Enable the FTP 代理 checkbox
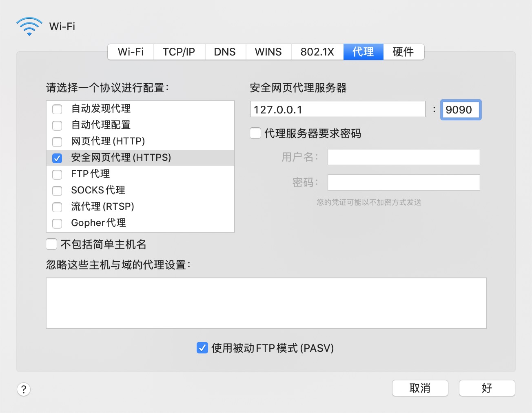 57,174
